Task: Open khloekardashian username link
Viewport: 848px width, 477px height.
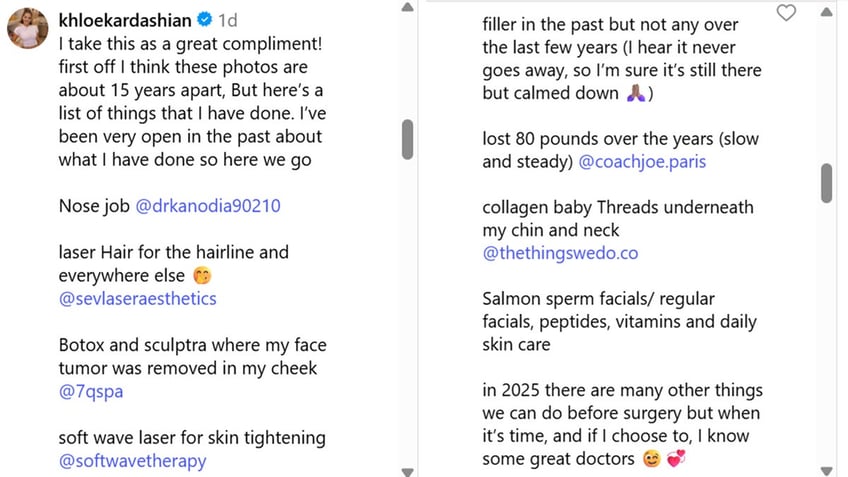Action: 125,20
